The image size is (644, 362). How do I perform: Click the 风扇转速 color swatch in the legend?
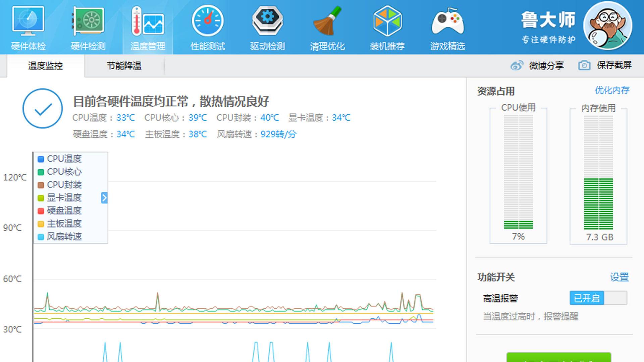[x=41, y=237]
